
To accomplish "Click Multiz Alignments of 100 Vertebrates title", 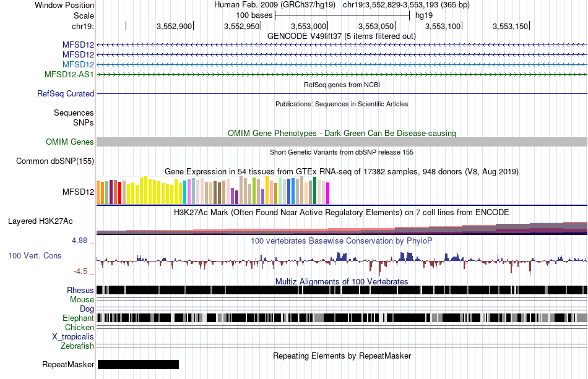I will coord(342,281).
